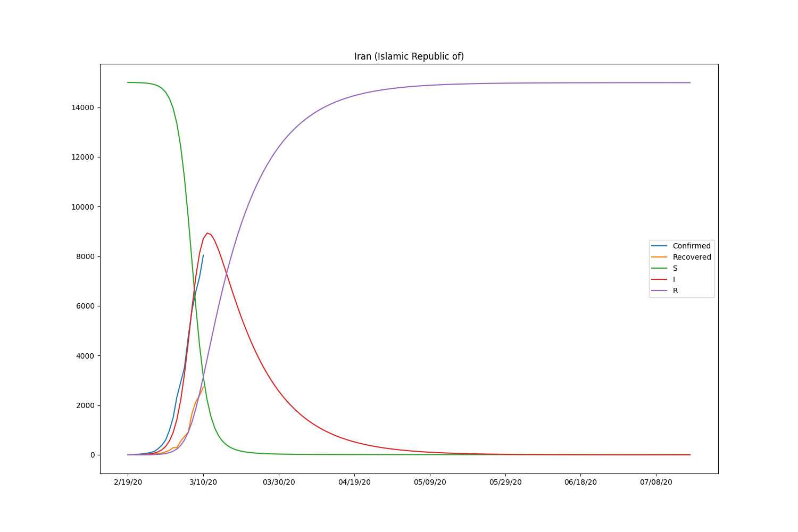This screenshot has height=532, width=798.
Task: Click the x-axis date 06/18/20
Action: coord(580,483)
